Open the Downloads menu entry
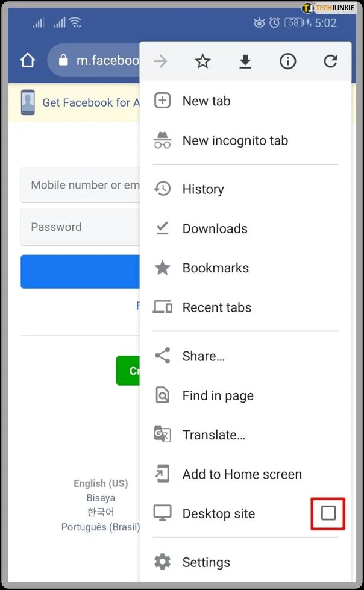The width and height of the screenshot is (364, 590). (215, 228)
